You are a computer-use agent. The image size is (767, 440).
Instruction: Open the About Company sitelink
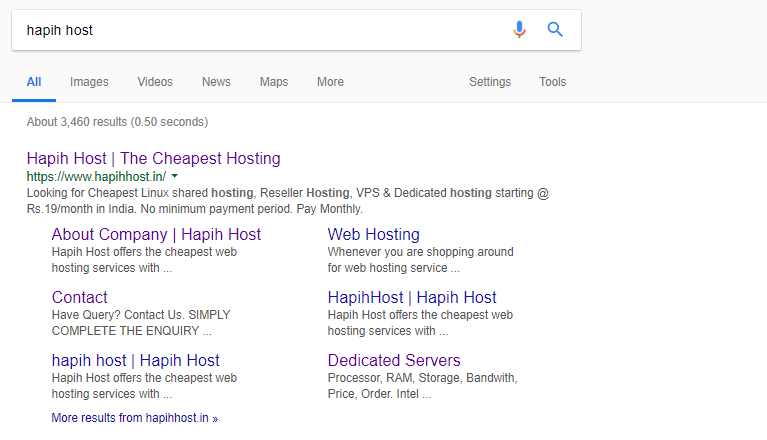[x=156, y=234]
